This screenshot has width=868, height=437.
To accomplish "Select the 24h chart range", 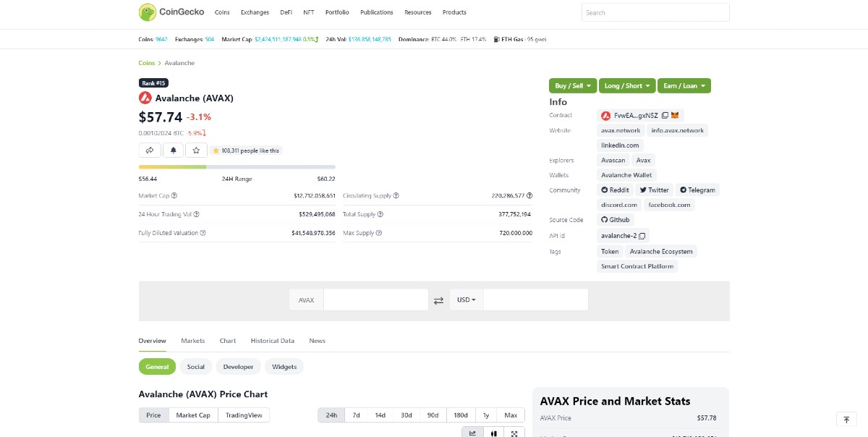I will click(331, 415).
